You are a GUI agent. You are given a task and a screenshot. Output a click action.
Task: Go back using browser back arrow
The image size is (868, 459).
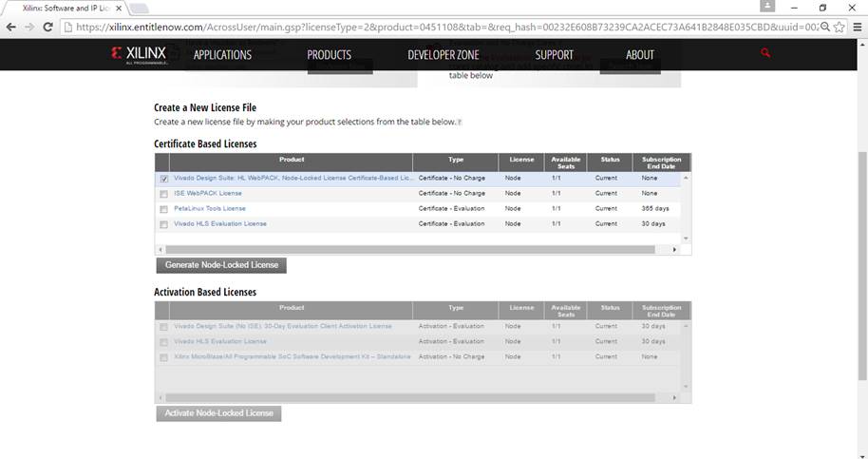[10, 27]
